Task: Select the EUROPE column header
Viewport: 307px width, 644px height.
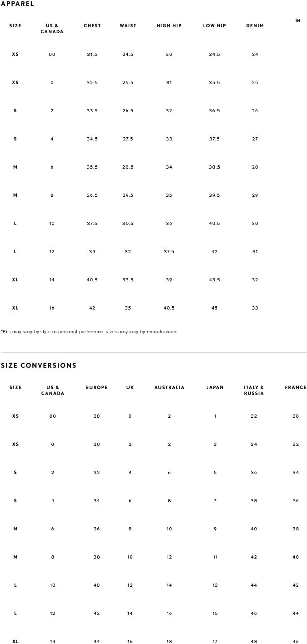Action: [x=97, y=388]
